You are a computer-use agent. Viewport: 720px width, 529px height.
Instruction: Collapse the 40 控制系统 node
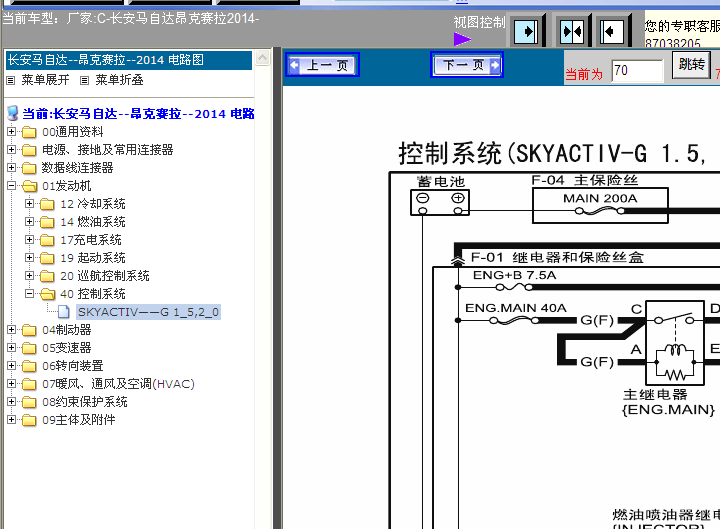click(29, 293)
